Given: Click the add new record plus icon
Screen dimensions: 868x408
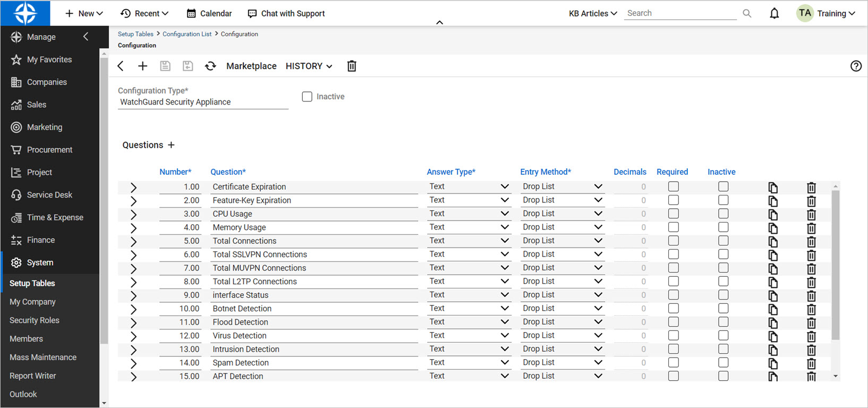Looking at the screenshot, I should pos(142,66).
